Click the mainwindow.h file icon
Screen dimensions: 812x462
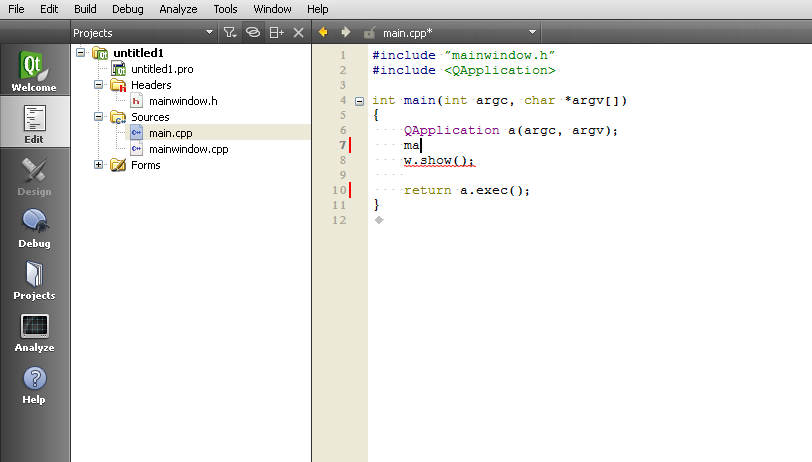point(136,101)
